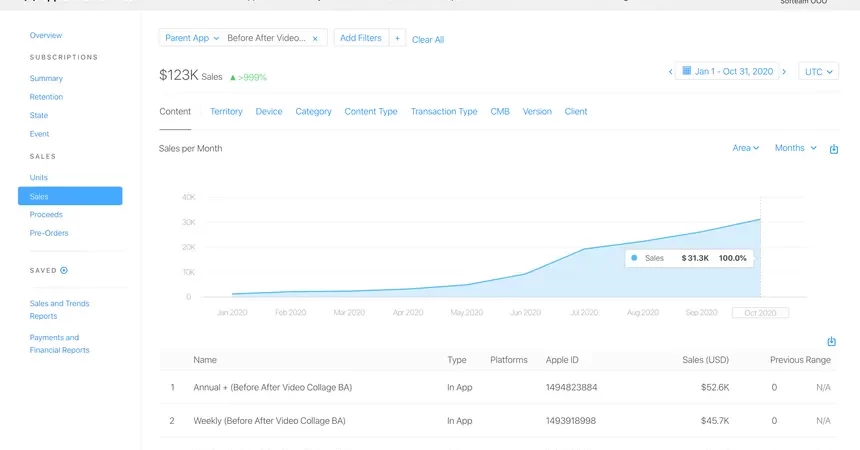Click the plus icon beside Add Filters
The image size is (860, 450).
(397, 38)
